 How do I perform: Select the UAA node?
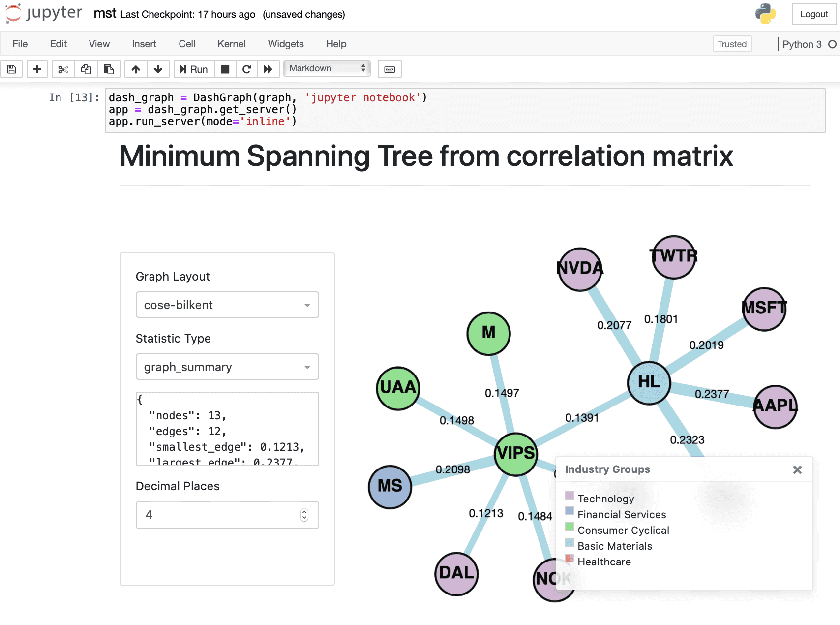(398, 388)
